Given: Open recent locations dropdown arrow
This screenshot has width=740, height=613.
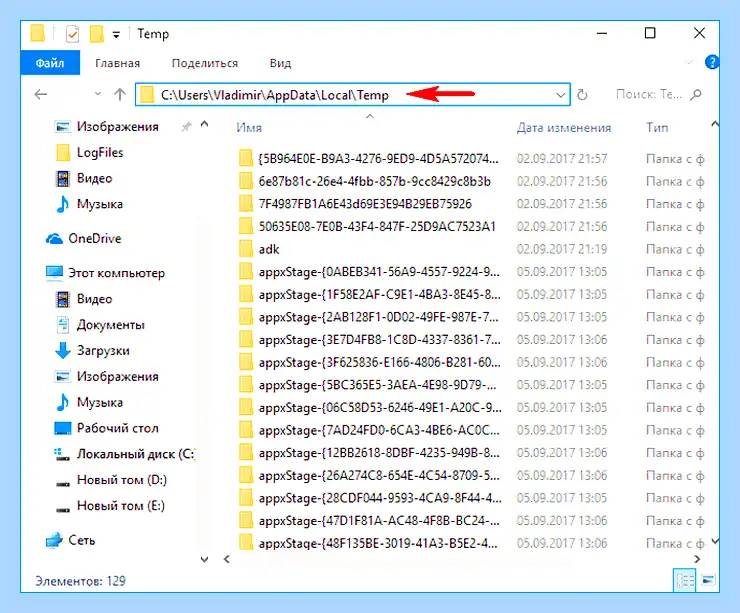Looking at the screenshot, I should coord(98,94).
